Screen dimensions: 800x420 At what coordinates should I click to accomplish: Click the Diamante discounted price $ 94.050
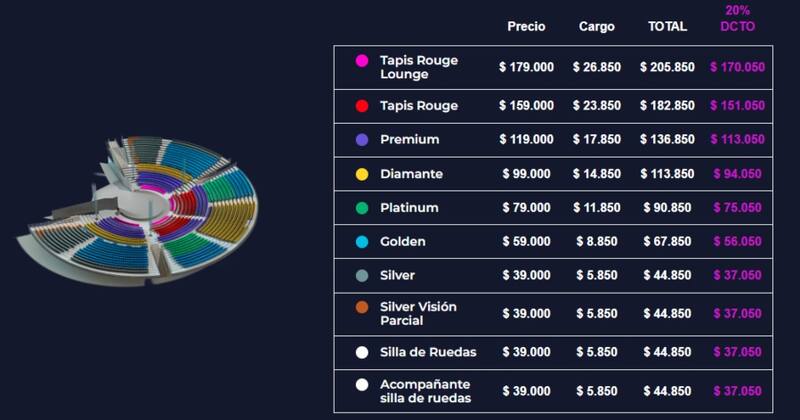737,174
